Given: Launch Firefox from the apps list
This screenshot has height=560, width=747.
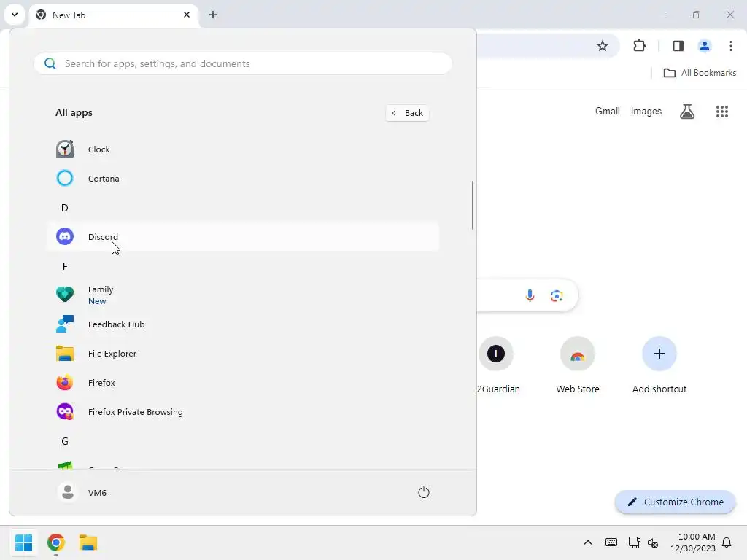Looking at the screenshot, I should 242,382.
